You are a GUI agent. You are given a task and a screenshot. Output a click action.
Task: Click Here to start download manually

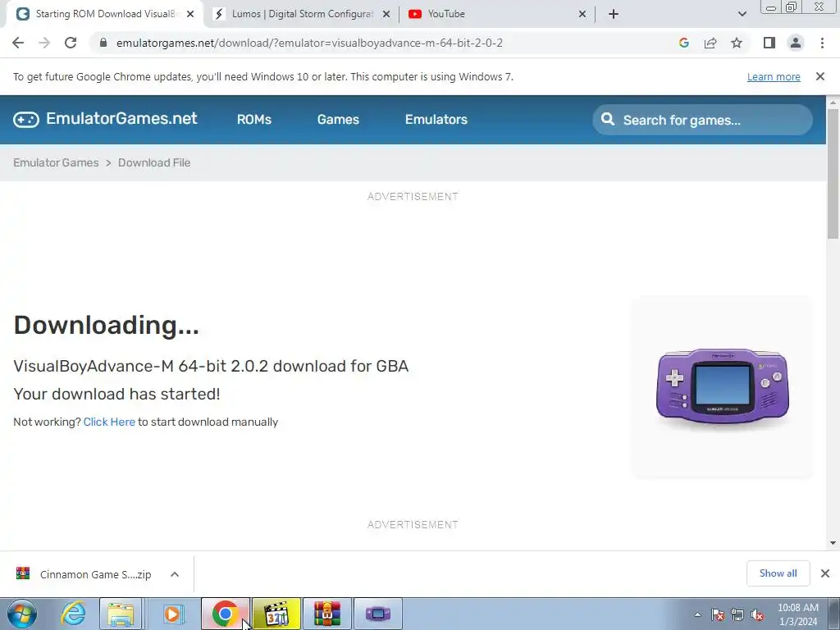[x=109, y=422]
